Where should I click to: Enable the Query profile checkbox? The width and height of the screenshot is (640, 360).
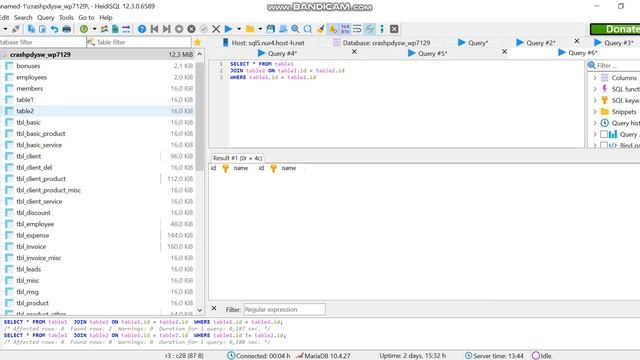click(x=604, y=134)
